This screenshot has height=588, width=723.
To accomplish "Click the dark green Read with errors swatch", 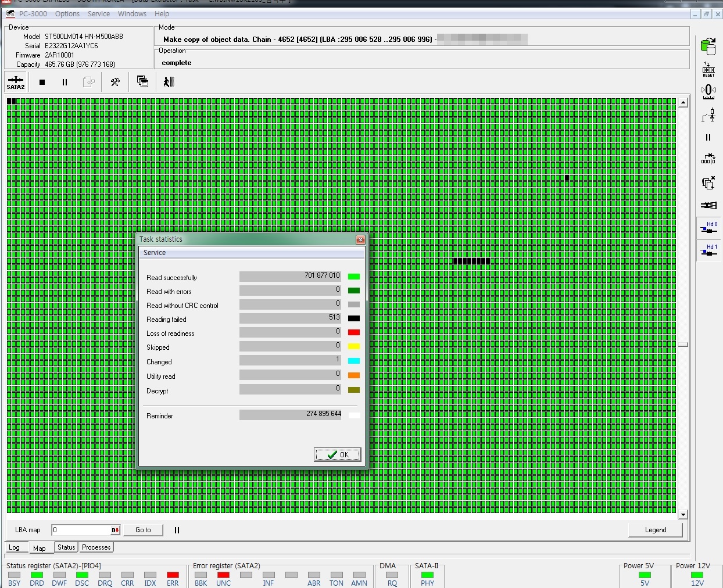I will (x=354, y=291).
